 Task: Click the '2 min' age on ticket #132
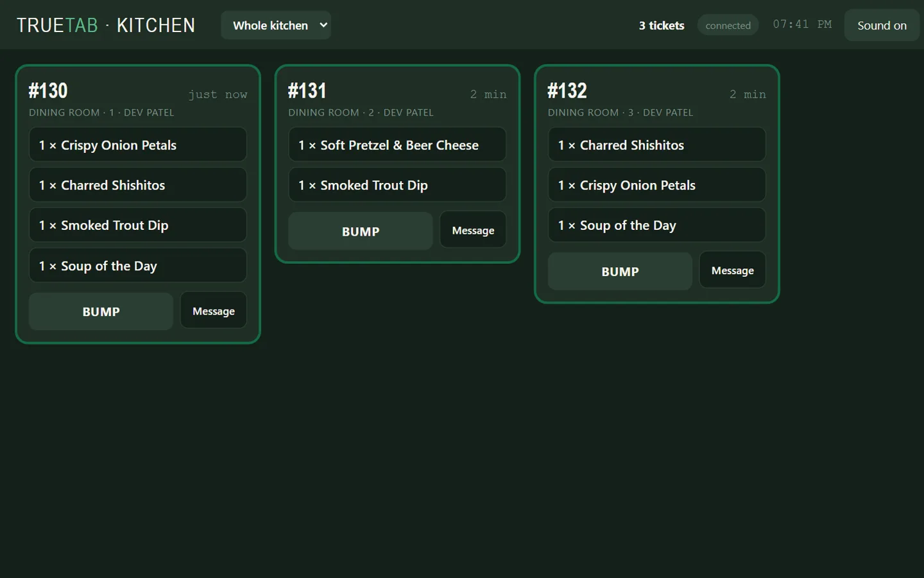click(748, 94)
